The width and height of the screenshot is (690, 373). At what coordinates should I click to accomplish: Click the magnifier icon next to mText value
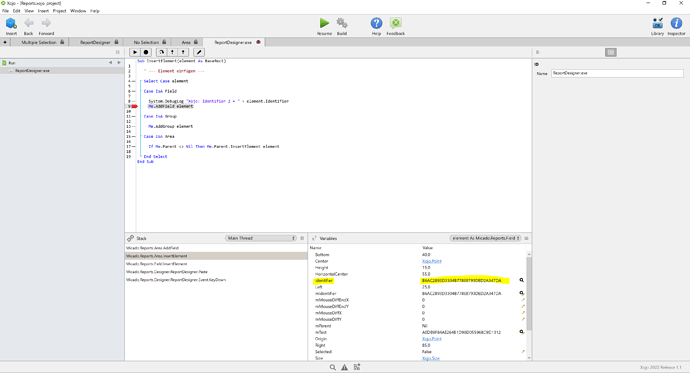521,332
